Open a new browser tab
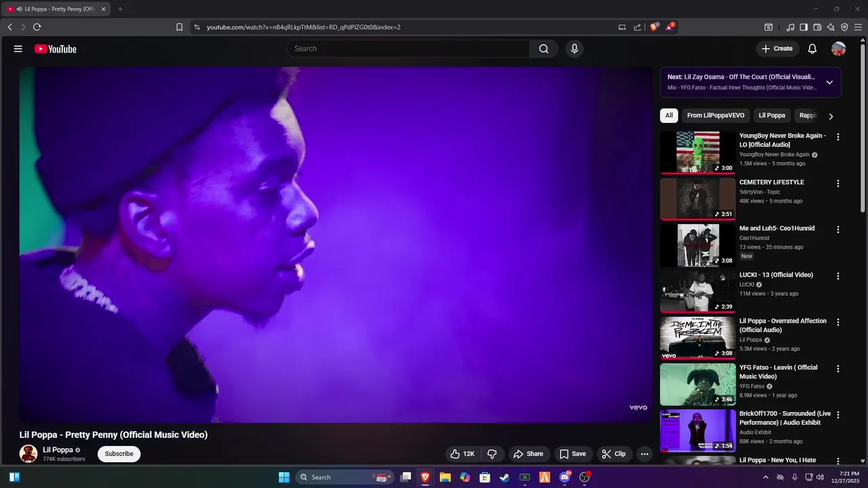The width and height of the screenshot is (868, 488). 120,9
